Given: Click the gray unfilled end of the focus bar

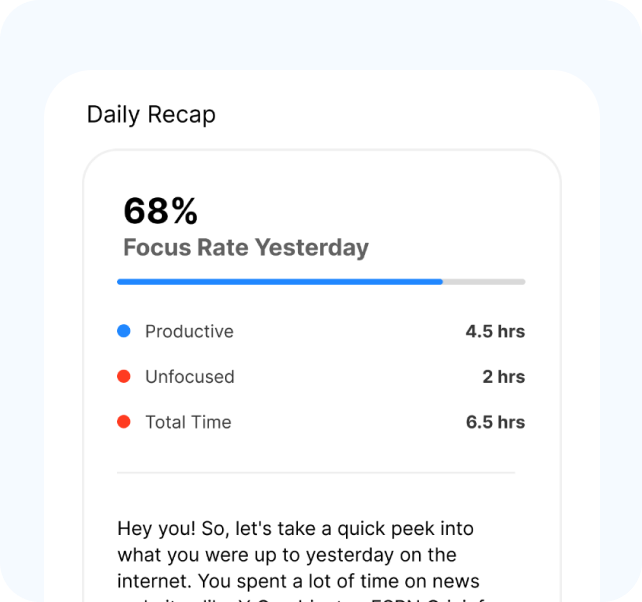Looking at the screenshot, I should (484, 282).
